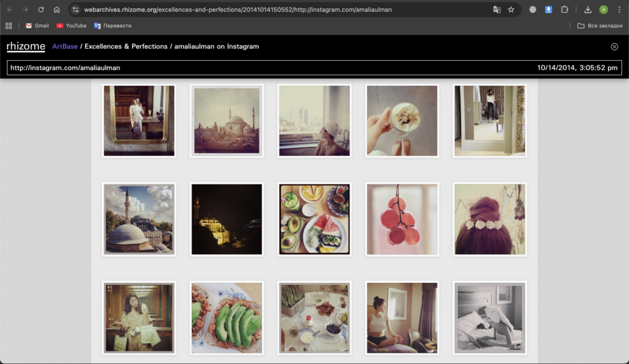Click the browser back arrow

point(10,10)
